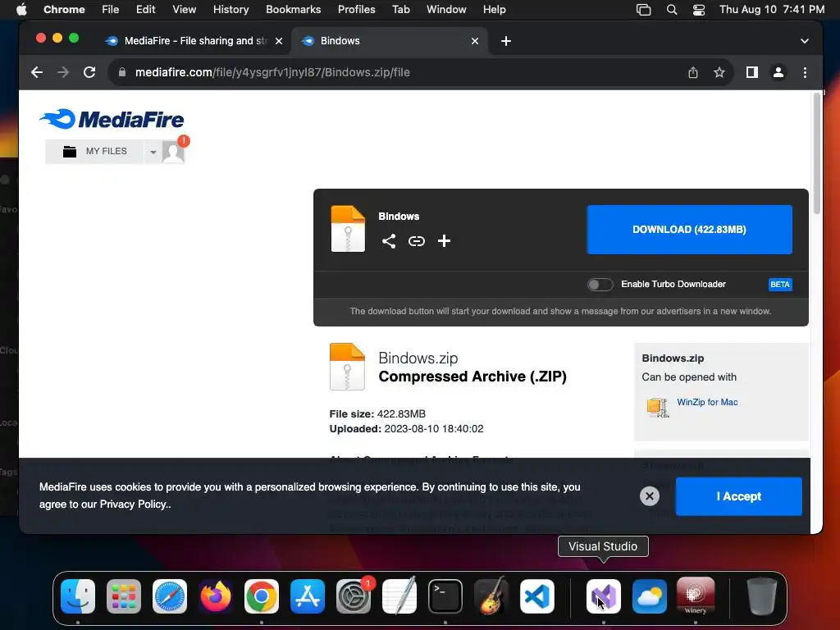
Task: Click Google Chrome icon in the Dock
Action: tap(262, 596)
